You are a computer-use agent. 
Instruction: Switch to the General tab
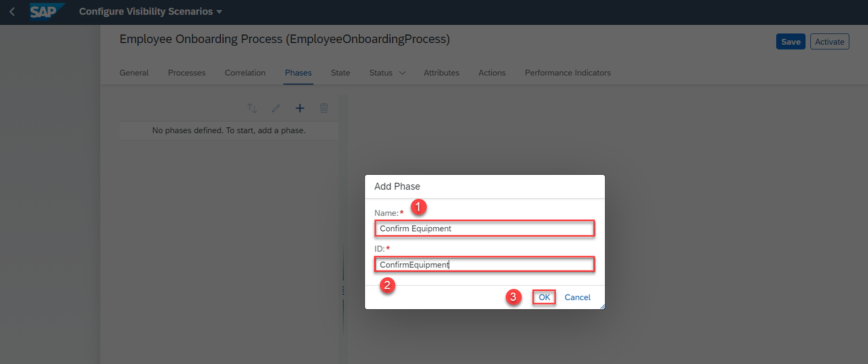134,73
